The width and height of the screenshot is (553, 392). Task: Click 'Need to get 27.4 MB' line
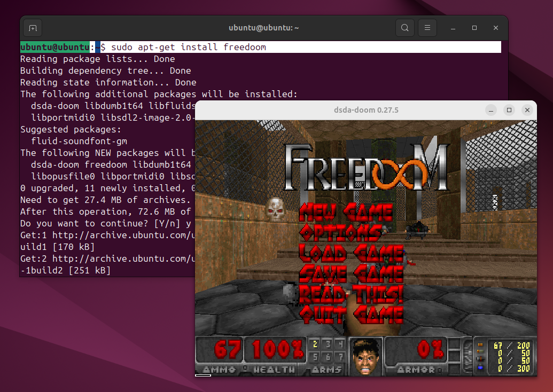pos(105,200)
